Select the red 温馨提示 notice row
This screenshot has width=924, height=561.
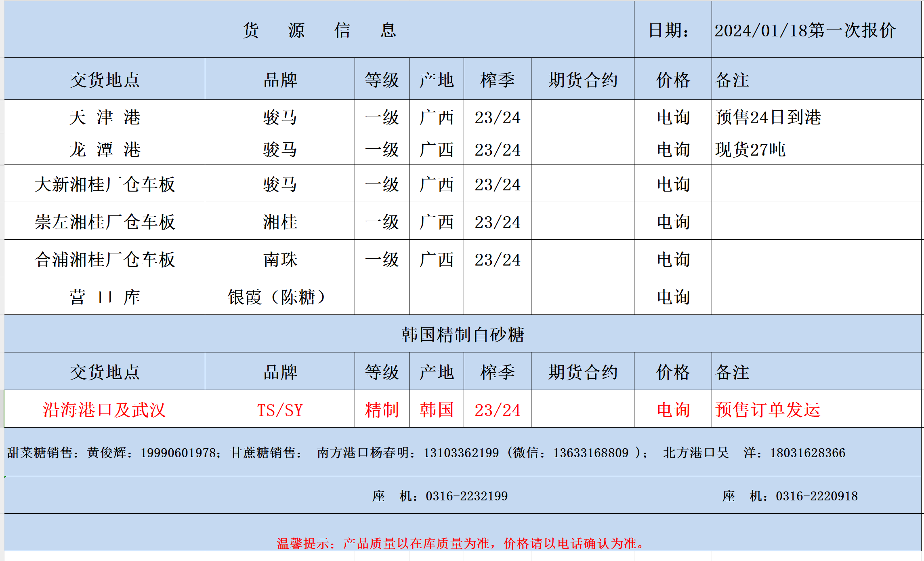(460, 543)
